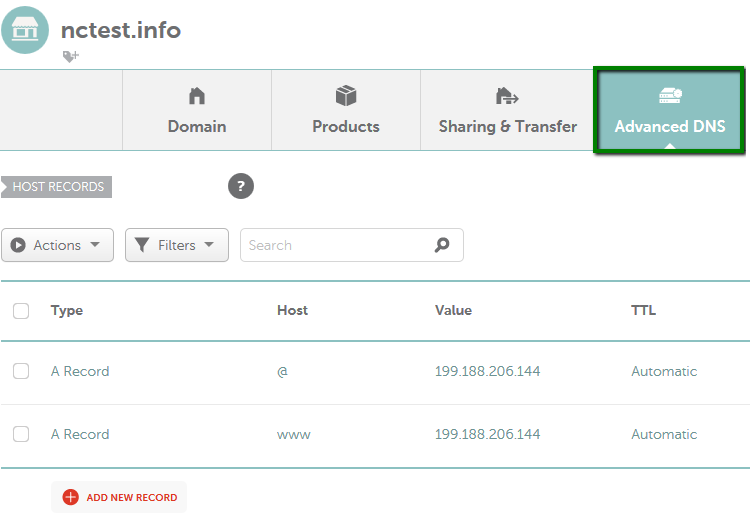Expand the Filters dropdown
The height and width of the screenshot is (523, 750).
click(177, 245)
